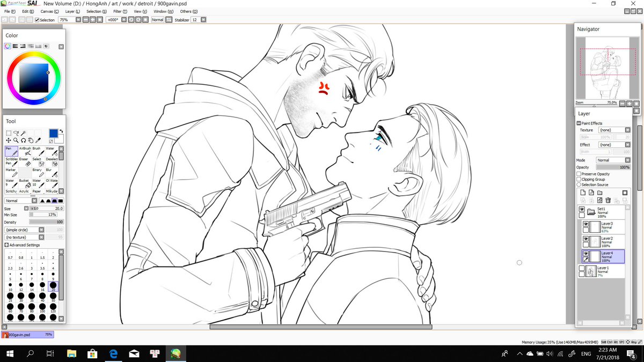Show the color wheel panel
This screenshot has width=644, height=362.
8,47
